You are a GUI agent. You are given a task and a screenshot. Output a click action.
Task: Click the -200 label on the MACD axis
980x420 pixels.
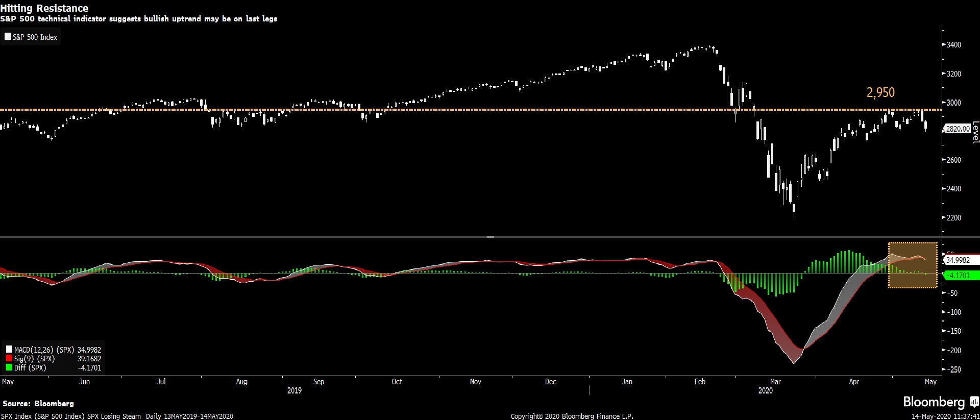pos(953,350)
